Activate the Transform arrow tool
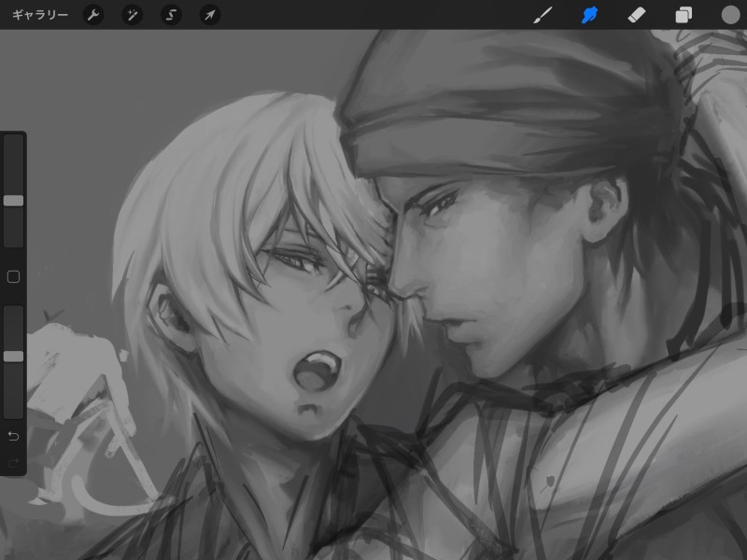 [x=209, y=15]
